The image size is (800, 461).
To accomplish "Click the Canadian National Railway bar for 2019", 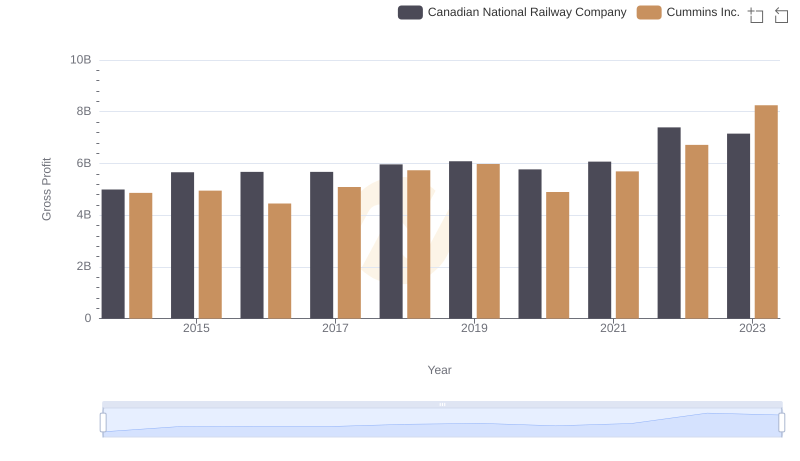I will click(461, 240).
